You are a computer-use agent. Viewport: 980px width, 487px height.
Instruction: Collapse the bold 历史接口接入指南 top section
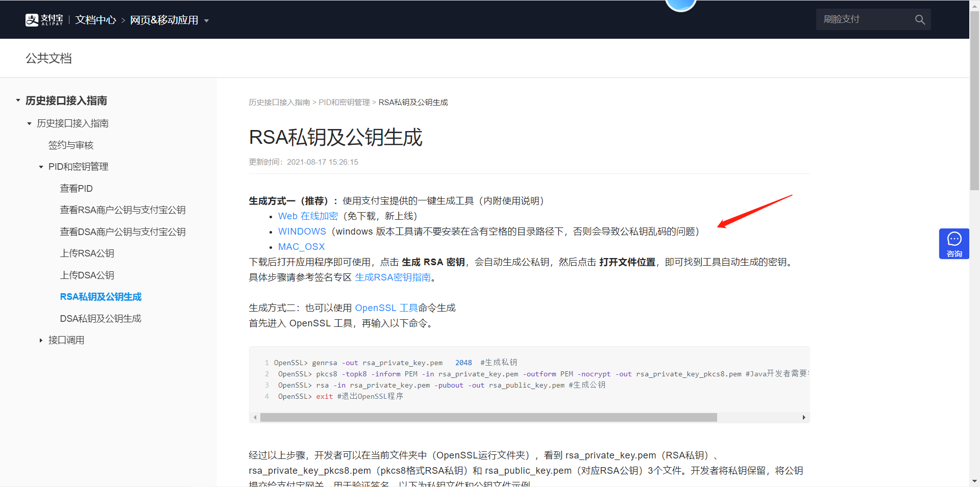18,100
